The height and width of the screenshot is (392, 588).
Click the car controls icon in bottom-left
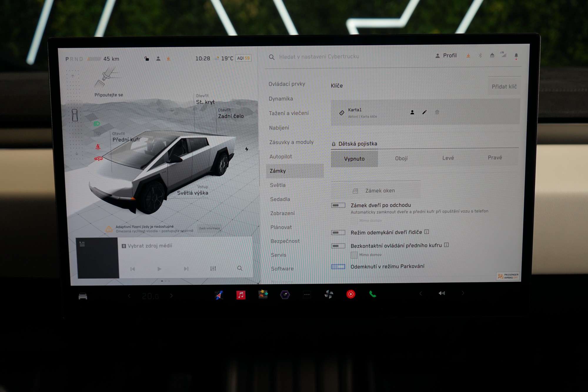click(x=83, y=296)
